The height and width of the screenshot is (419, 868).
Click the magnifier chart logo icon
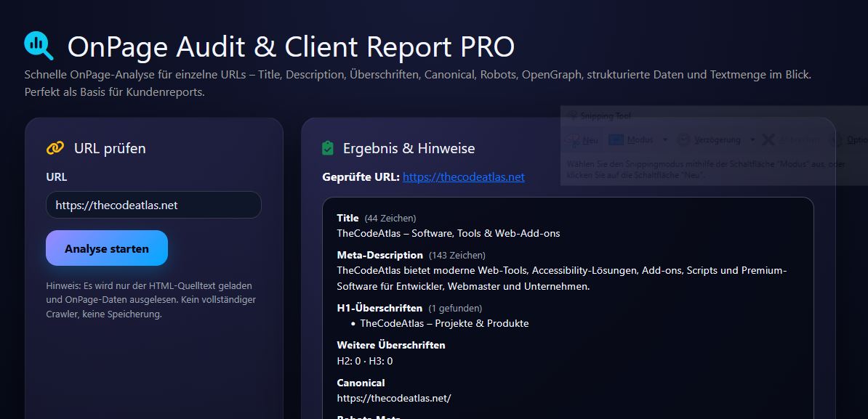(39, 46)
